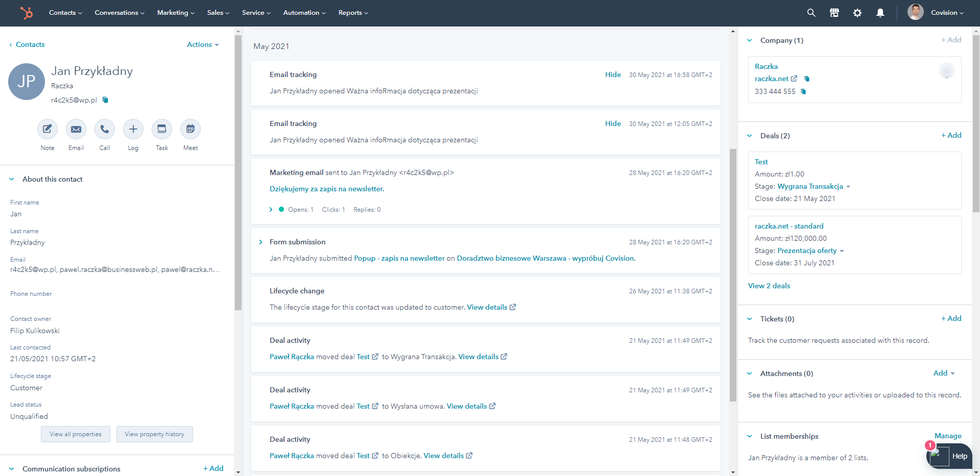Collapse About this contact section

(12, 179)
